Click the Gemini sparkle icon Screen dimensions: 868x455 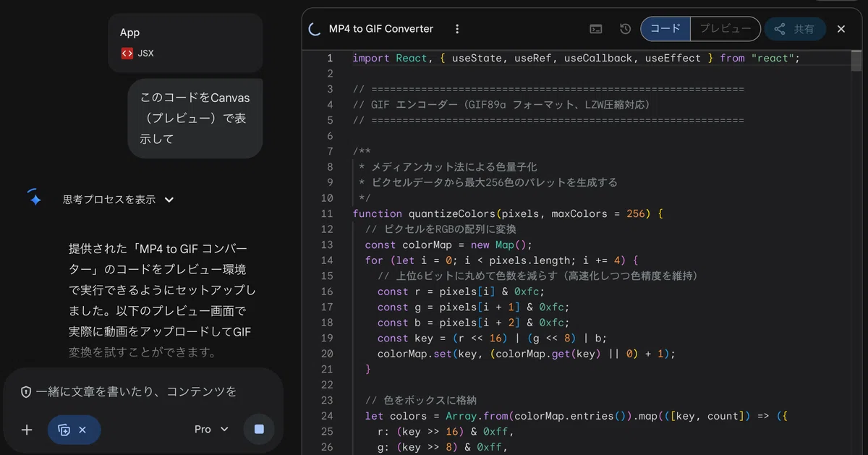click(34, 197)
